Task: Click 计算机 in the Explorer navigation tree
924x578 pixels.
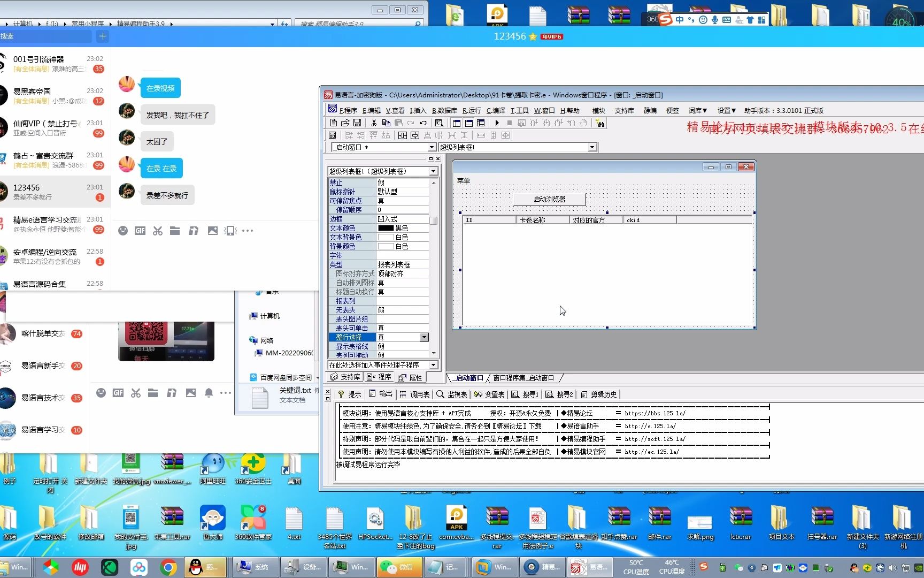Action: tap(269, 316)
